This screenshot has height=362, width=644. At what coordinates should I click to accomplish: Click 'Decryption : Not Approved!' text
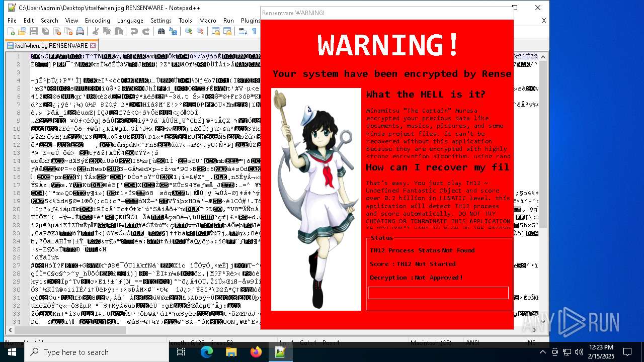417,278
